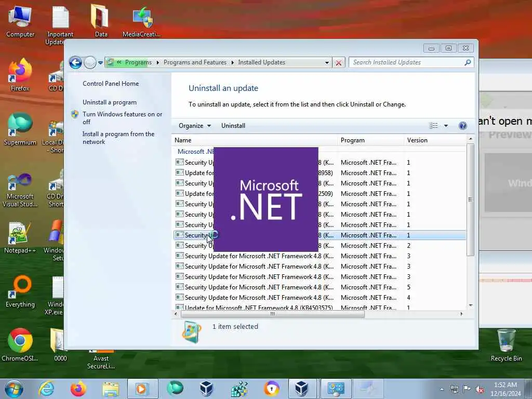532x399 pixels.
Task: Open the Uninstall a program link
Action: 110,102
